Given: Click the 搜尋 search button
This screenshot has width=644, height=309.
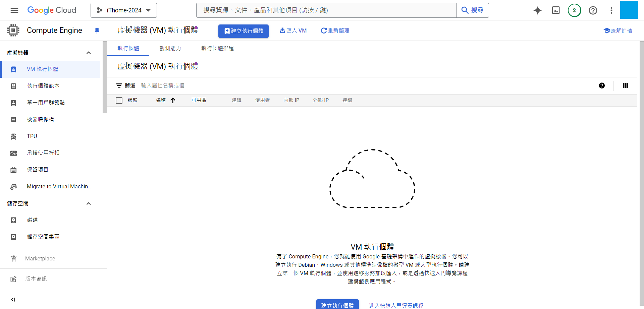Looking at the screenshot, I should 473,10.
